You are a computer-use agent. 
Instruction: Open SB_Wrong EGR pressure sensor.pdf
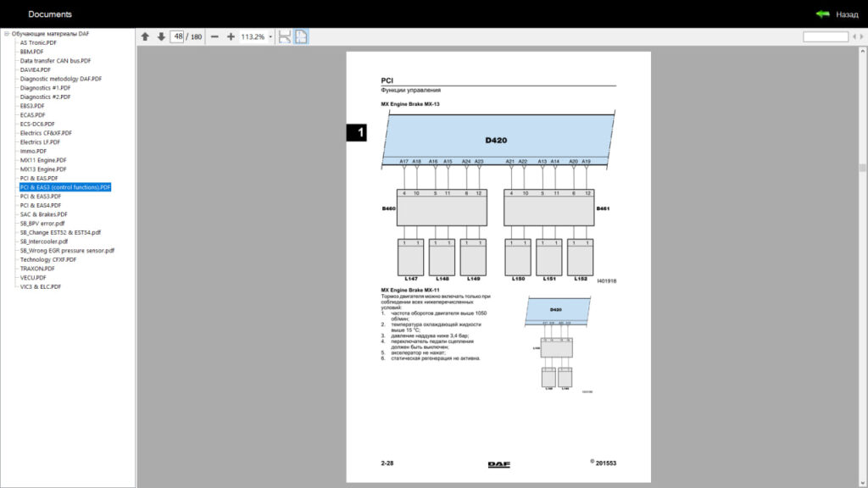[x=67, y=251]
